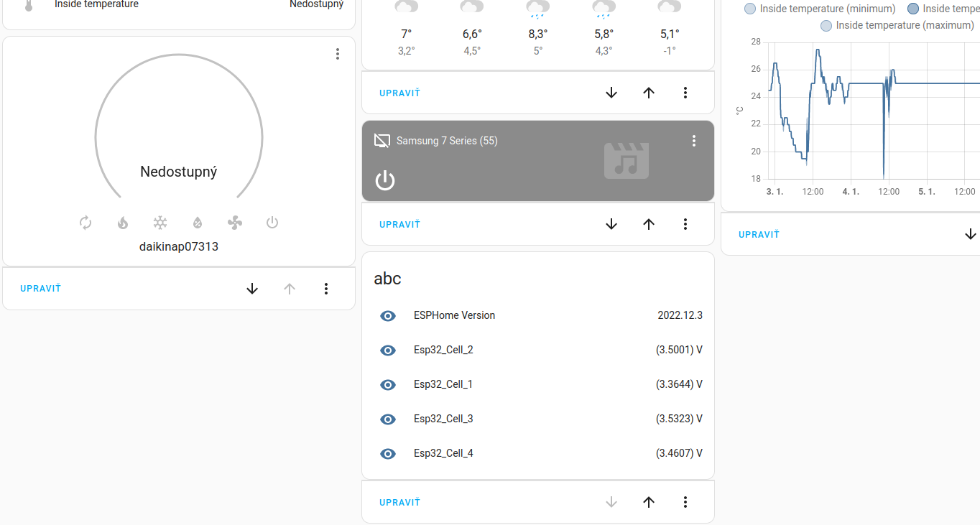Click eye icon for Esp32_Cell_3
This screenshot has width=980, height=525.
click(388, 419)
